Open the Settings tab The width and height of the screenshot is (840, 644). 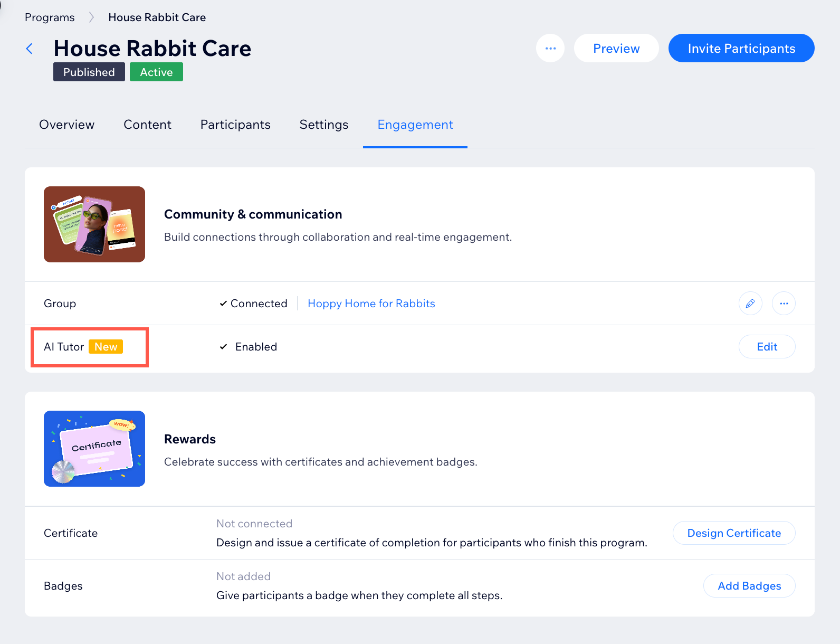323,125
